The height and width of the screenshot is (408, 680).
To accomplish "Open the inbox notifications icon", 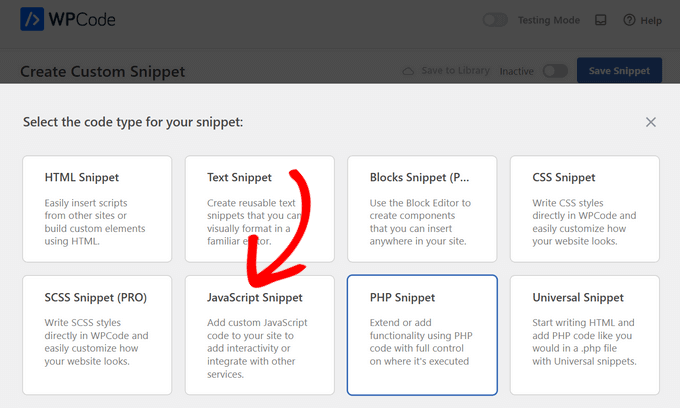I will [x=601, y=20].
